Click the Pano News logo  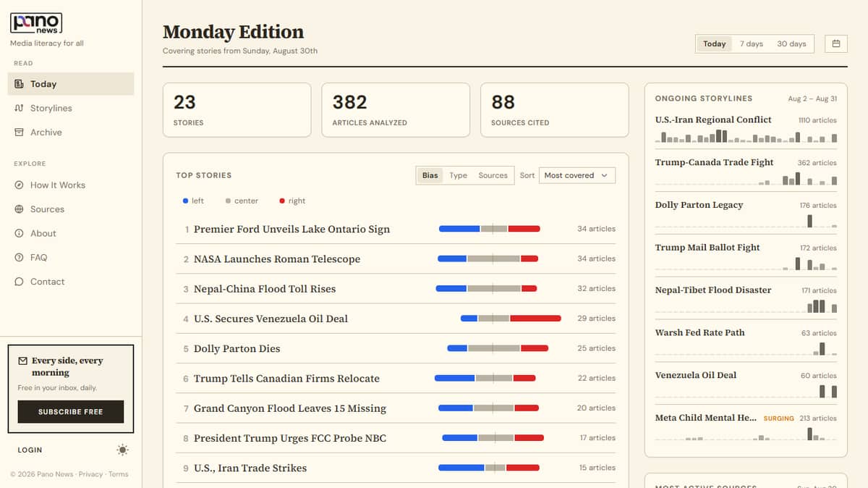pyautogui.click(x=36, y=23)
